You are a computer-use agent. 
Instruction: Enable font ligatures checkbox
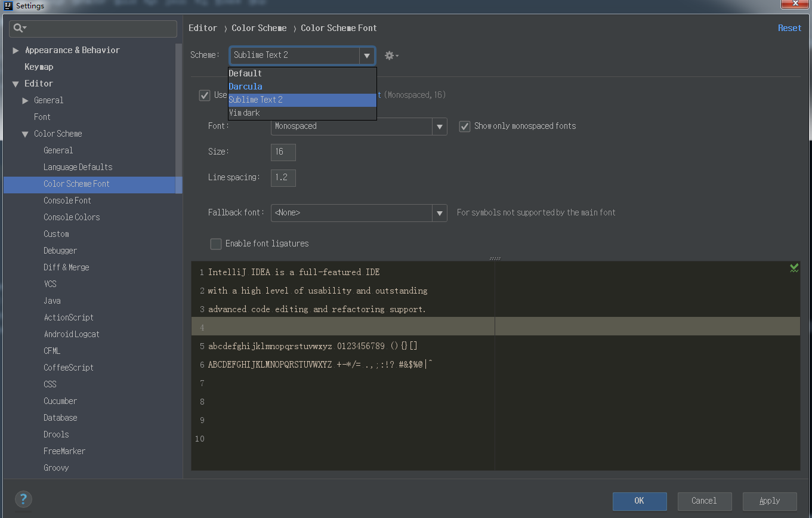click(x=216, y=243)
